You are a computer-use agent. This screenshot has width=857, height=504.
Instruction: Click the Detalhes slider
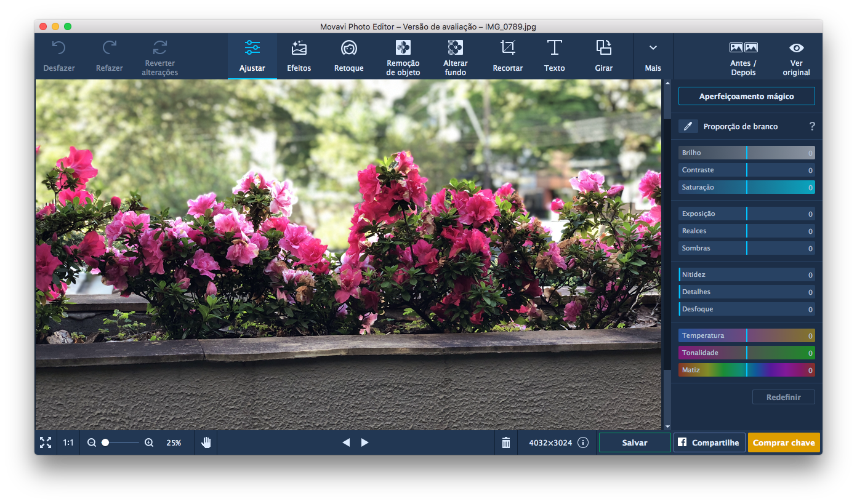click(x=747, y=292)
